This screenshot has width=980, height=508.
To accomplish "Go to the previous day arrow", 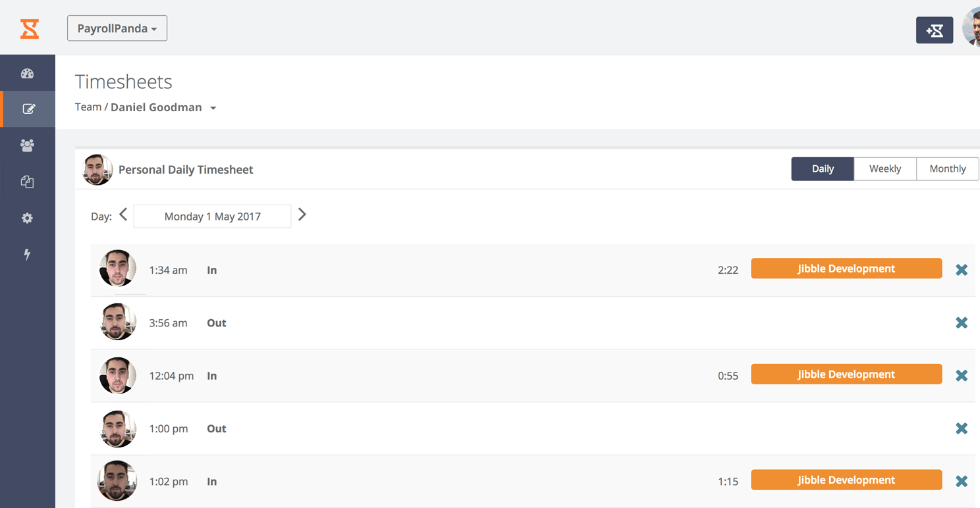I will pyautogui.click(x=123, y=215).
